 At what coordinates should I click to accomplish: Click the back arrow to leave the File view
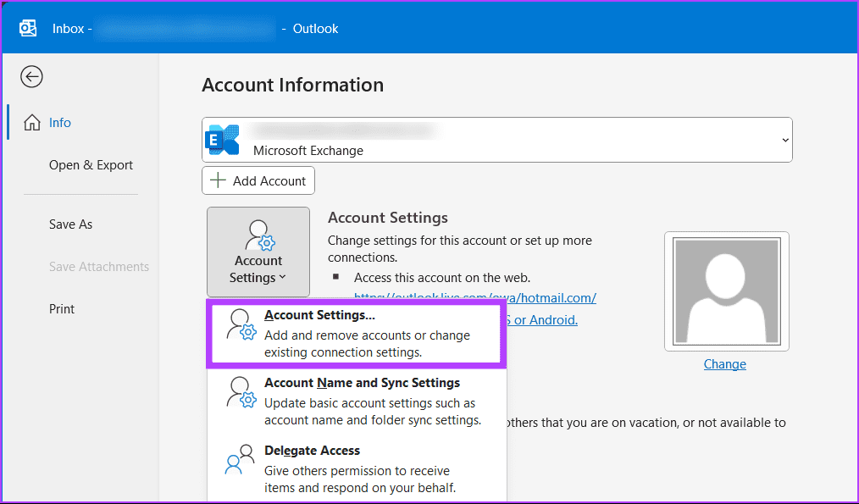pyautogui.click(x=32, y=77)
